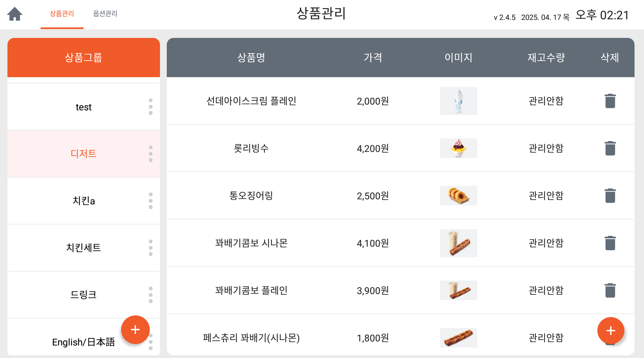Click 관리안함 stock for 선데아이스크림 플레인
Screen dimensions: 644x358
tap(546, 101)
